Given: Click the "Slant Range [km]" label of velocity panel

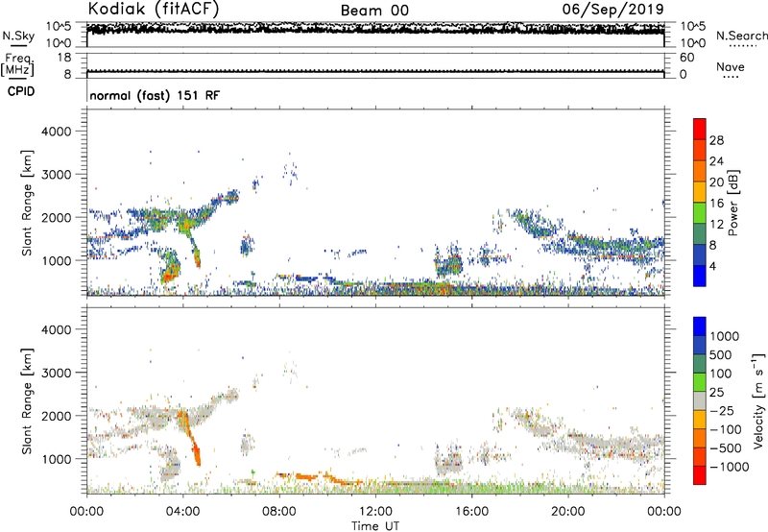Looking at the screenshot, I should (x=27, y=401).
